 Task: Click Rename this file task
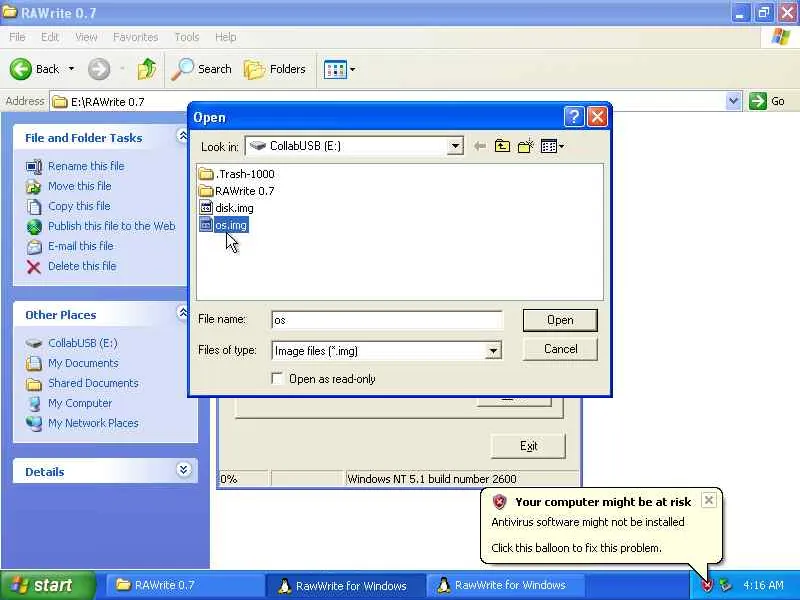pos(86,166)
